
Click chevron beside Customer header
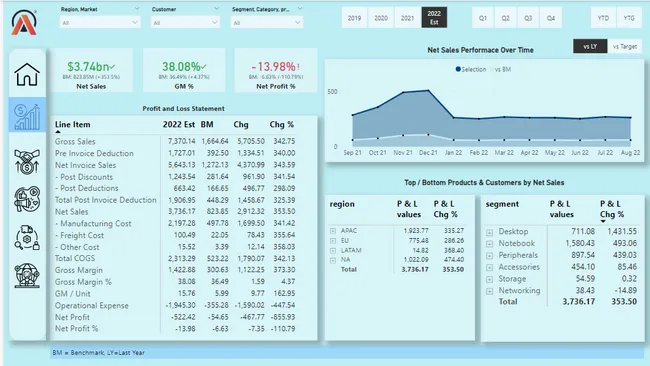point(216,8)
